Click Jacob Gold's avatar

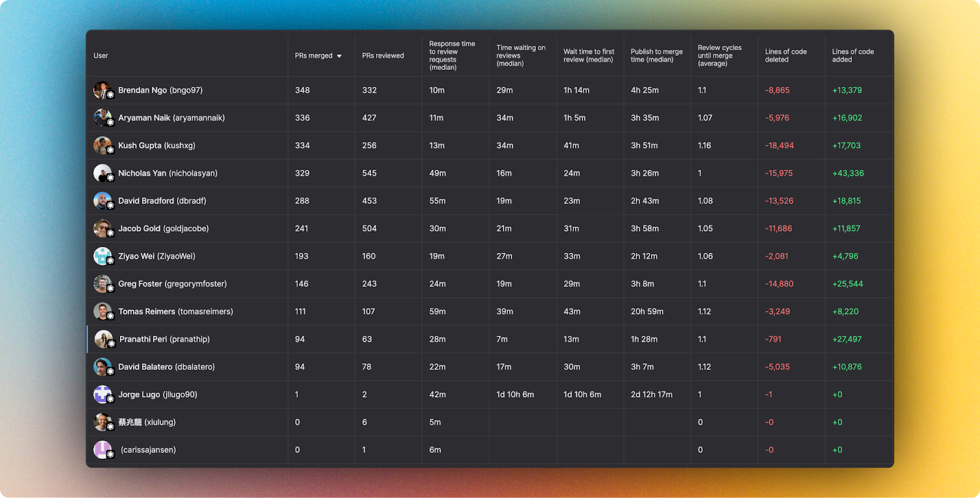(103, 228)
